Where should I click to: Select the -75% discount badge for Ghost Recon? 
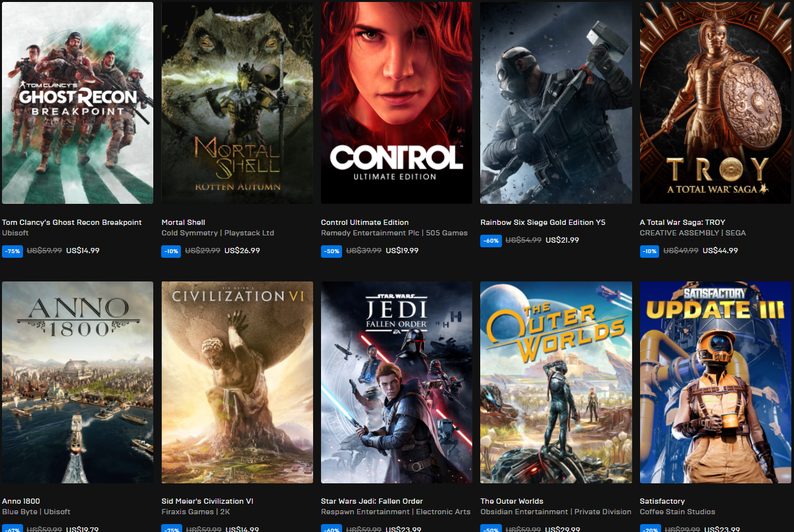[12, 251]
